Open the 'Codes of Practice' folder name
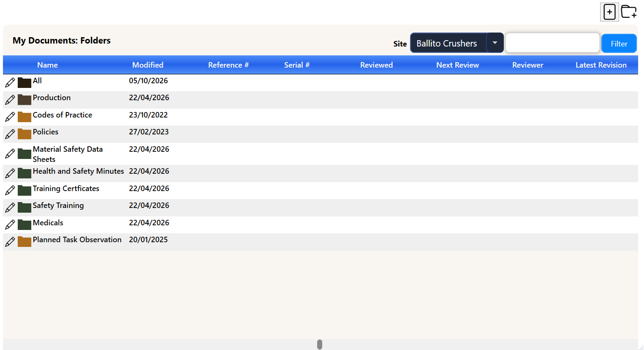This screenshot has height=350, width=644. [62, 115]
